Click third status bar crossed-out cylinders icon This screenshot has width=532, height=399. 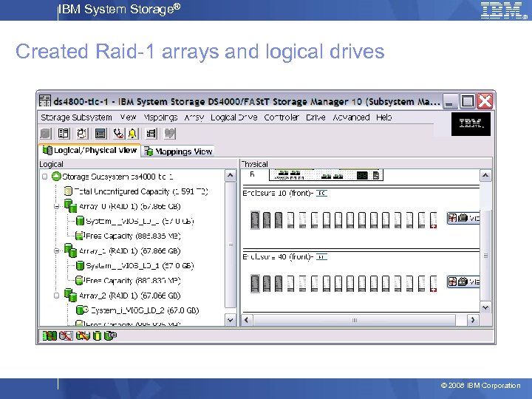click(83, 336)
